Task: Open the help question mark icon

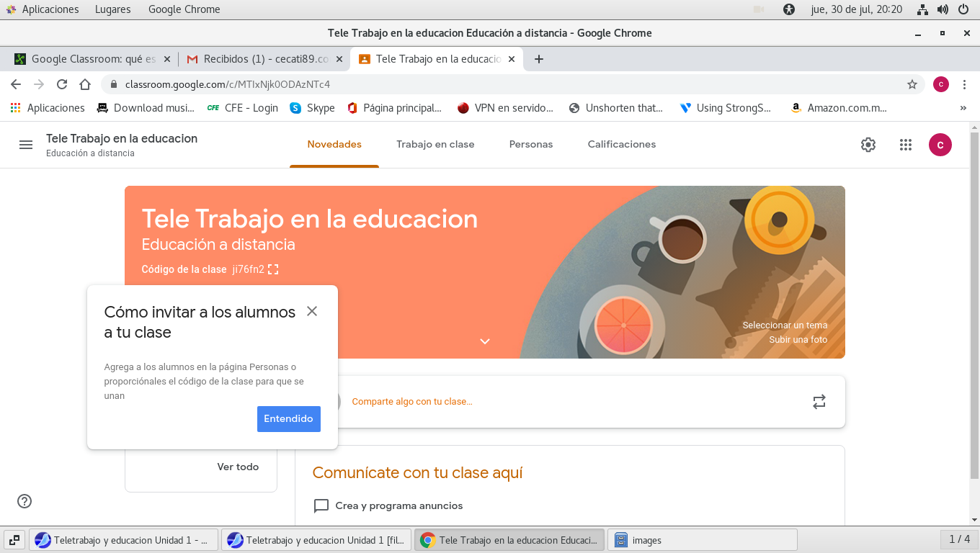Action: [24, 501]
